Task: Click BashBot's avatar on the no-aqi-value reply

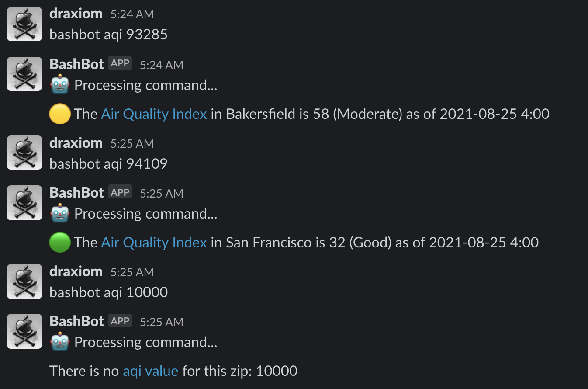Action: [x=24, y=331]
